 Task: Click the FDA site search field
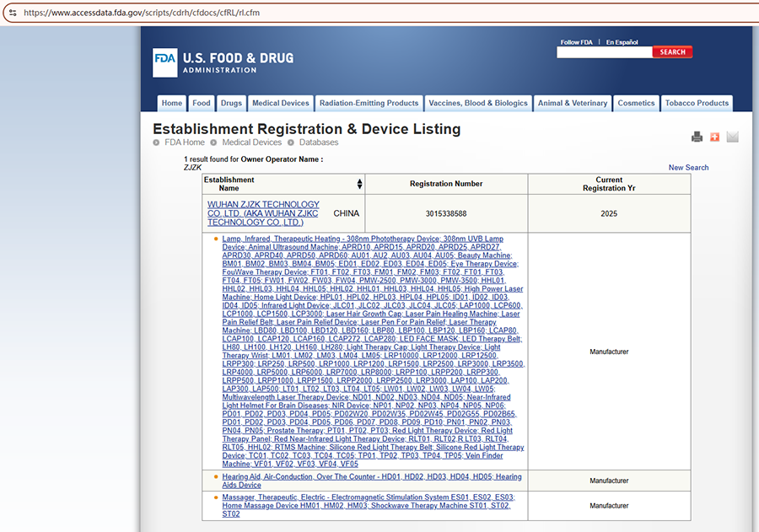[x=604, y=52]
